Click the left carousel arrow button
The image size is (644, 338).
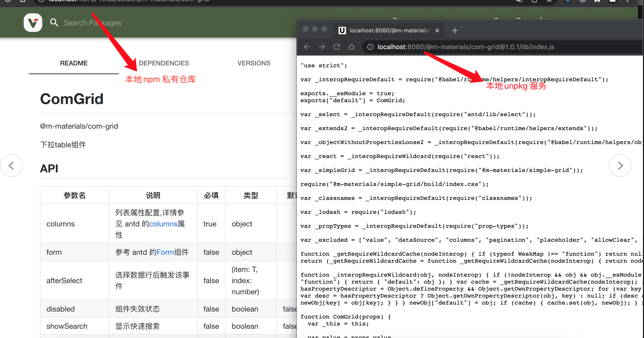pos(11,165)
